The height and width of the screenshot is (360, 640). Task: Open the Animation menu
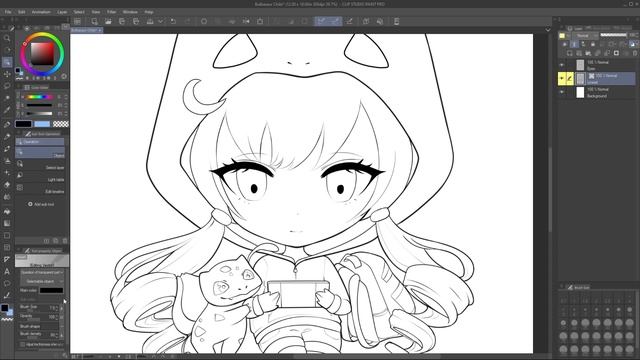click(41, 12)
